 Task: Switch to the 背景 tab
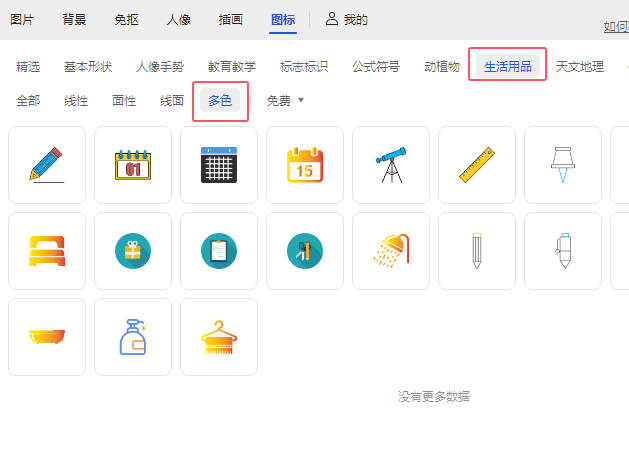click(74, 19)
